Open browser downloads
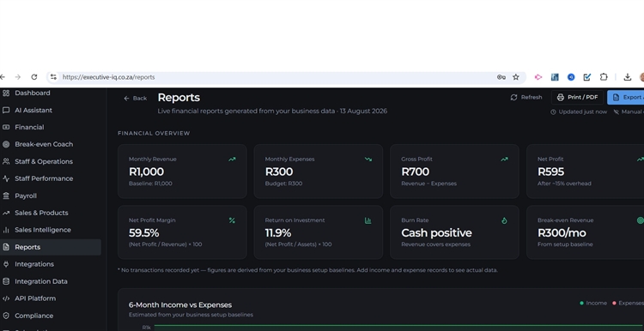644x331 pixels. (627, 77)
